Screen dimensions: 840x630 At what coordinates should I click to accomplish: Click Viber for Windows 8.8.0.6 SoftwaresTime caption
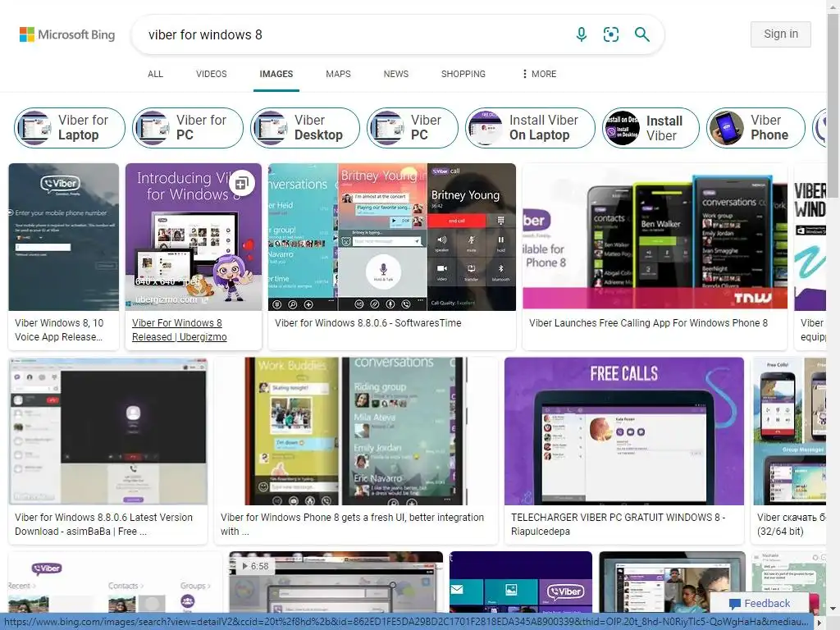368,323
